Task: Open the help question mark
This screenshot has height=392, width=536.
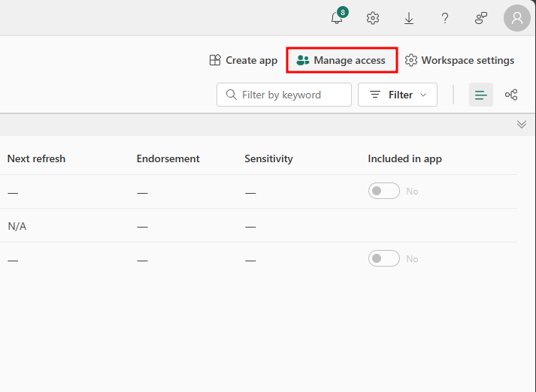Action: click(445, 18)
